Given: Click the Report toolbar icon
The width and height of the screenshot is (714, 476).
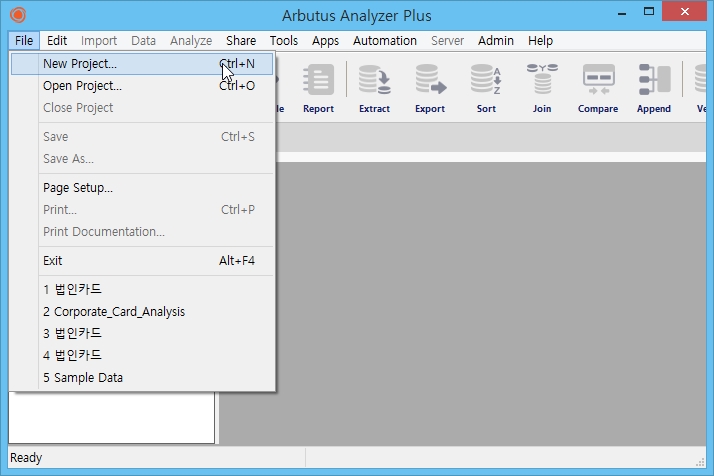Looking at the screenshot, I should (318, 88).
